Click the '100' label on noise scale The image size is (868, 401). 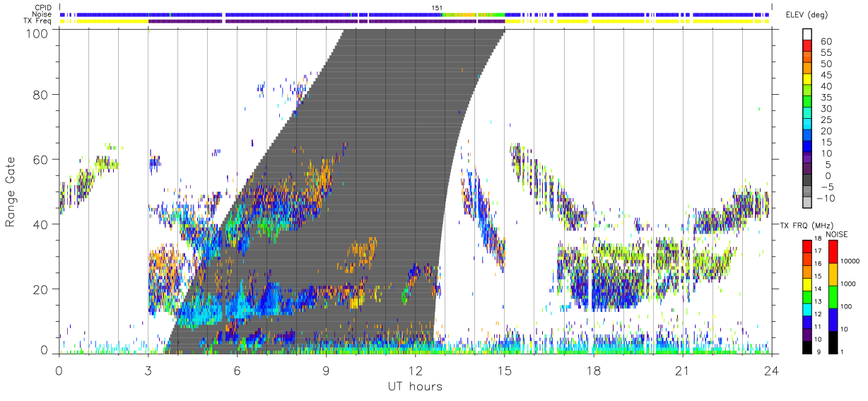847,306
